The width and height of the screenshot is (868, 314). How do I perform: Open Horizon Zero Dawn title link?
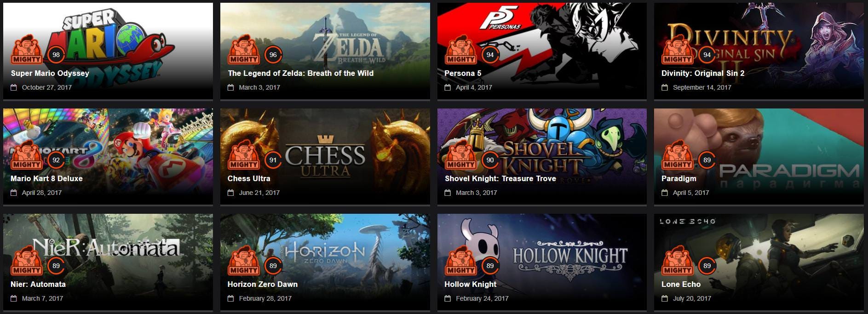click(262, 284)
